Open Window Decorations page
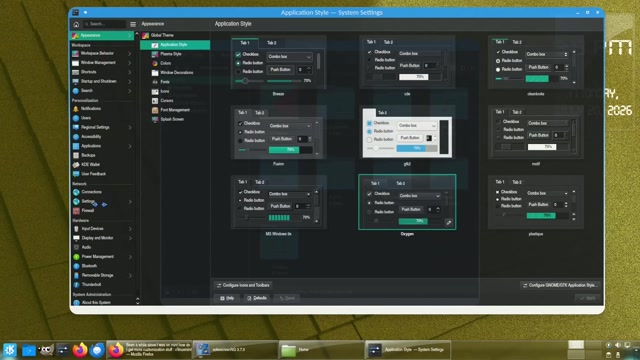 coord(175,73)
